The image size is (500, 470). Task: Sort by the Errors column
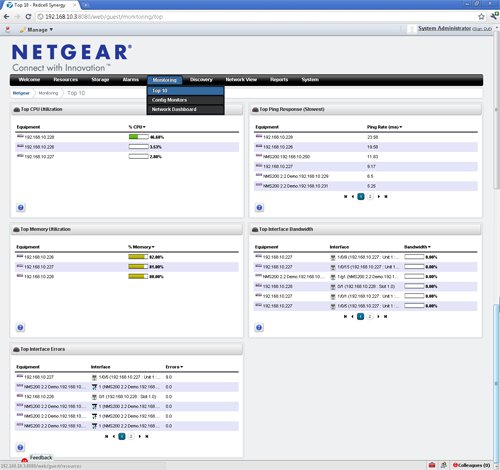[174, 367]
